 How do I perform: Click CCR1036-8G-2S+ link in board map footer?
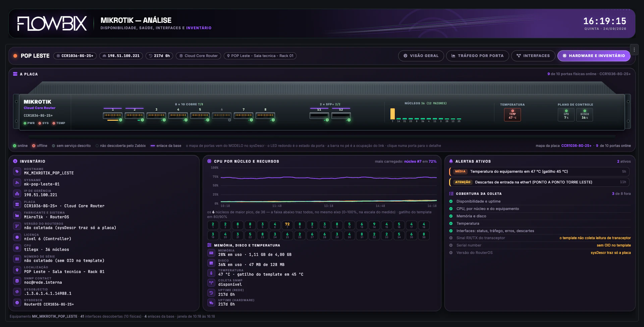tap(577, 146)
